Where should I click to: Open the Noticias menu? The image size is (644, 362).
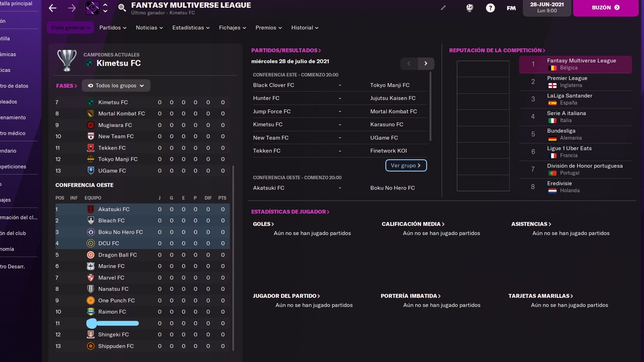[149, 28]
